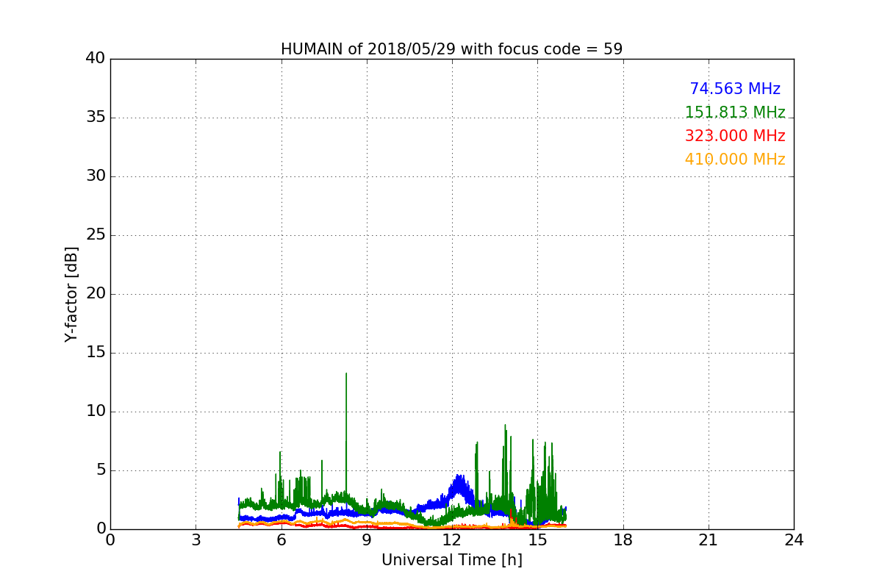Screen dimensions: 882x588
Task: Click the 74.563 MHz legend label
Action: pos(735,89)
